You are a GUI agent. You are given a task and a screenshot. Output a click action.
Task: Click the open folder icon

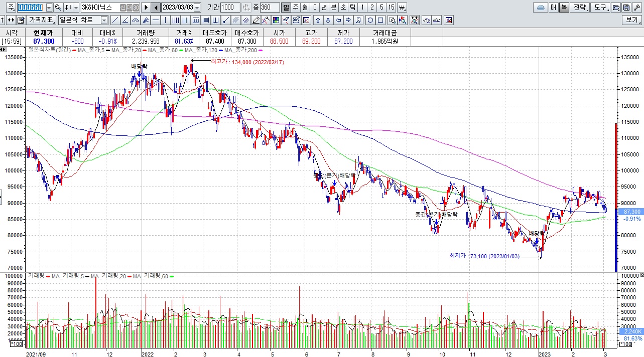pos(615,8)
